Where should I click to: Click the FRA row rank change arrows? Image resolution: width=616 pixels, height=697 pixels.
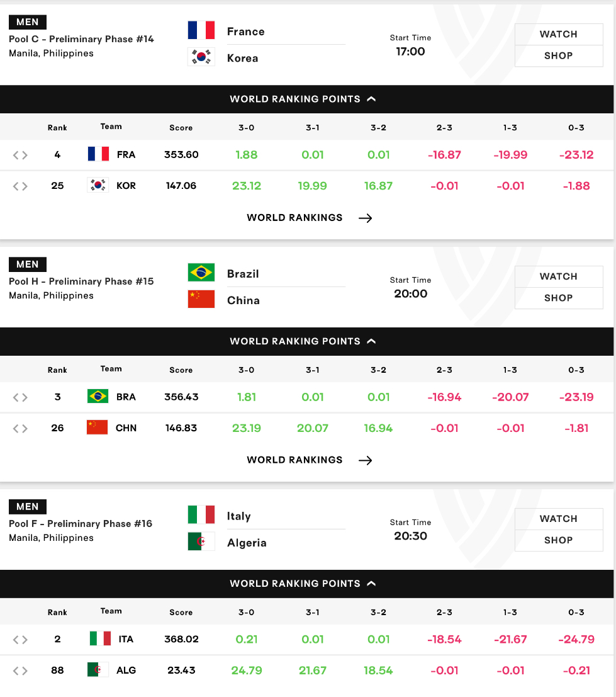pyautogui.click(x=20, y=155)
